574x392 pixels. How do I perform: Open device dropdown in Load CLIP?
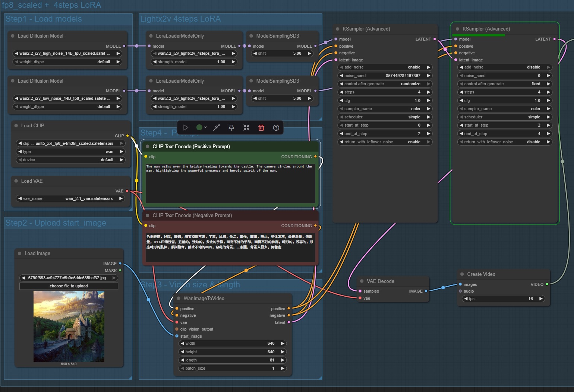(71, 160)
